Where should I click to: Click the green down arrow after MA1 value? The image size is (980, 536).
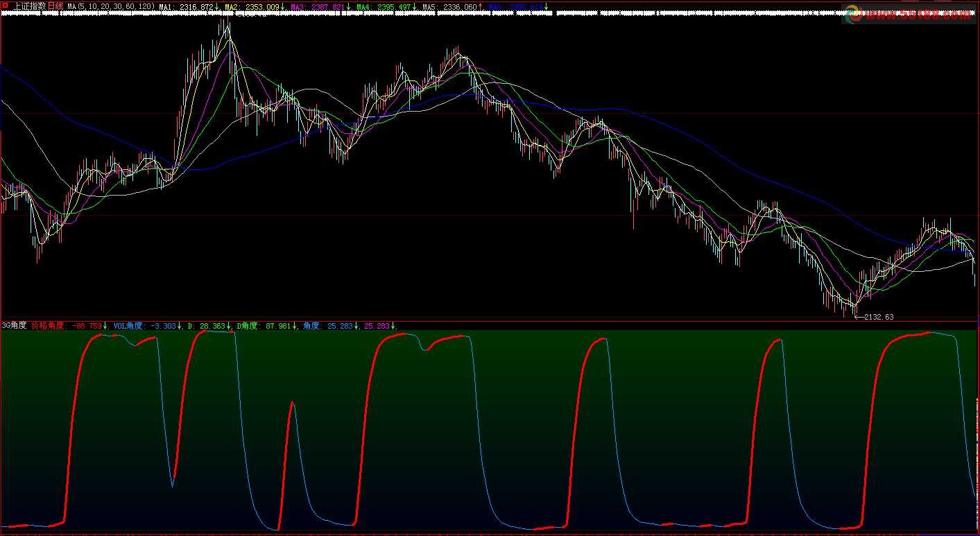coord(218,7)
